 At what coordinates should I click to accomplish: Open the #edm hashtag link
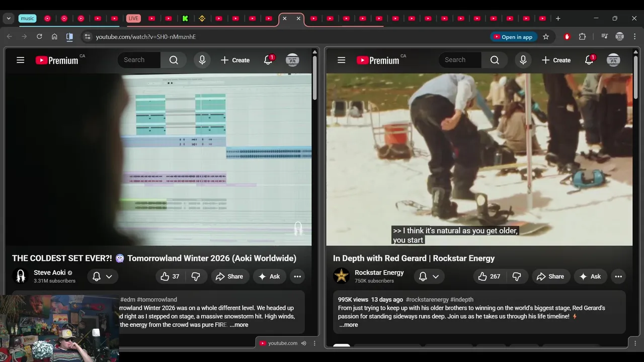(x=127, y=300)
